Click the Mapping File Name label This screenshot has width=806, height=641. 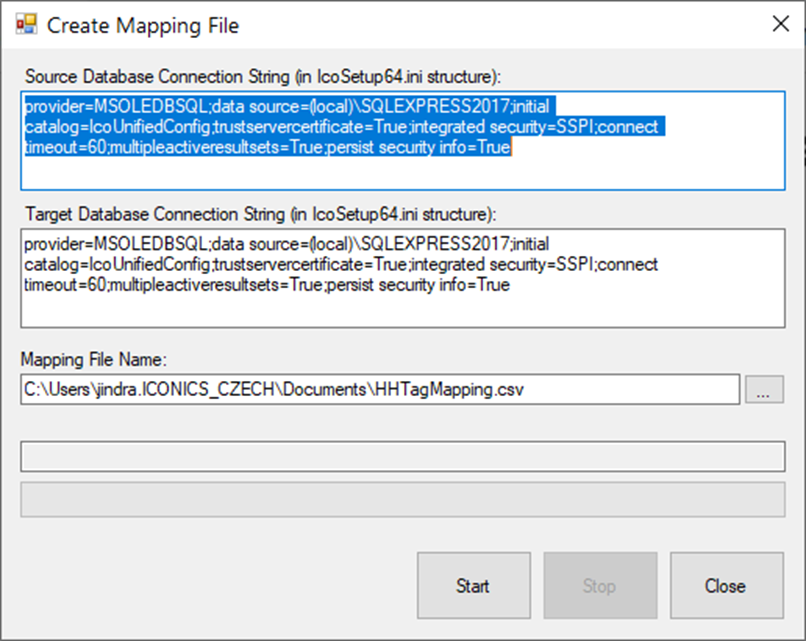point(94,359)
